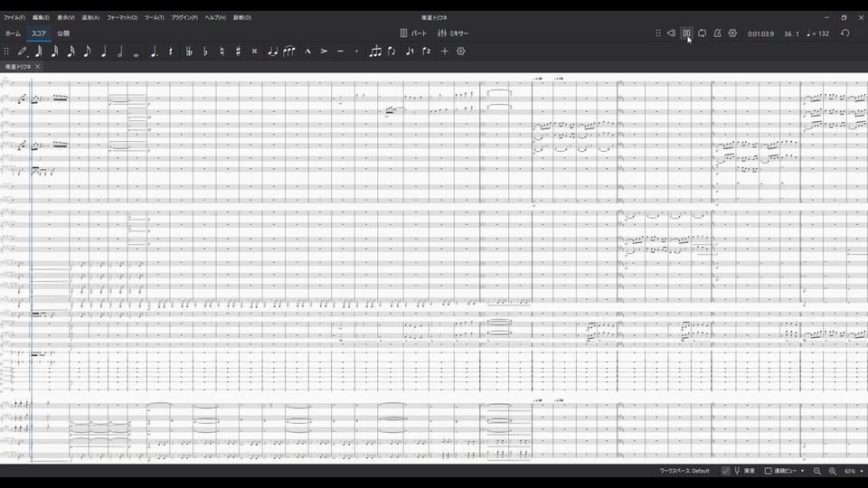The image size is (868, 488).
Task: Click the measure position field 36.1
Action: click(x=792, y=33)
